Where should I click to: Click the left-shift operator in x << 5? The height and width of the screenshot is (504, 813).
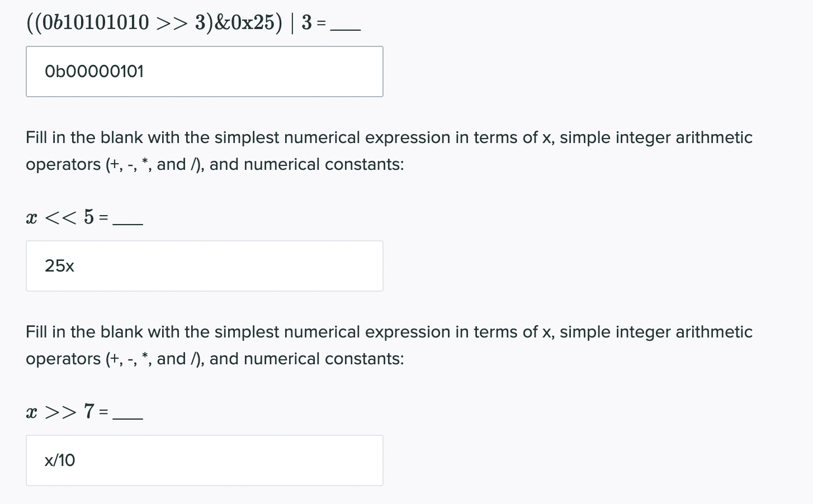(x=60, y=217)
